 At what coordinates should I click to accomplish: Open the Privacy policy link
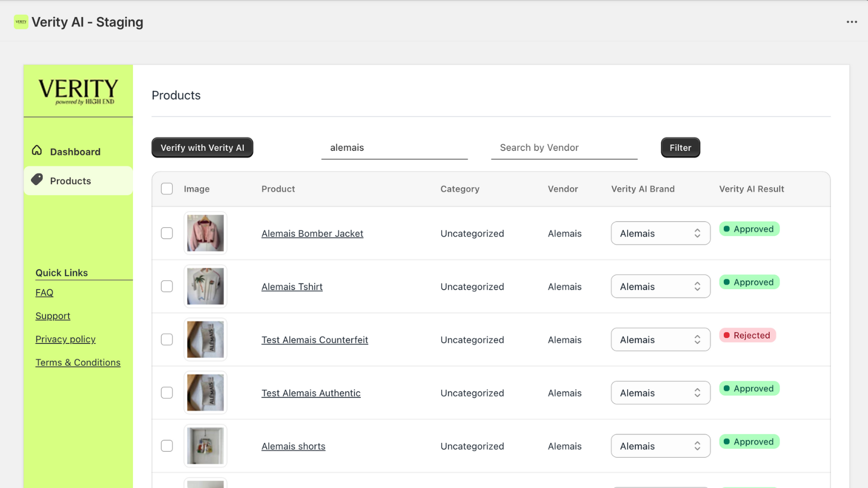point(66,339)
